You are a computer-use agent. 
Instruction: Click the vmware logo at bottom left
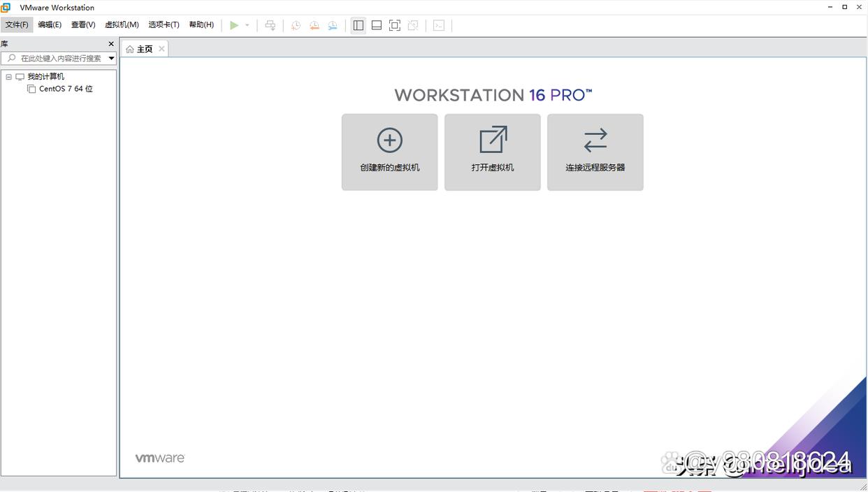coord(160,458)
